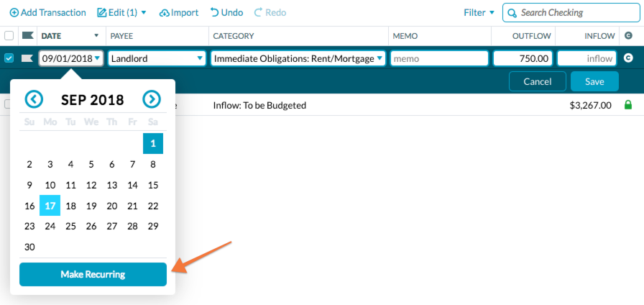Image resolution: width=644 pixels, height=305 pixels.
Task: Go to the previous month in calendar
Action: click(x=34, y=99)
